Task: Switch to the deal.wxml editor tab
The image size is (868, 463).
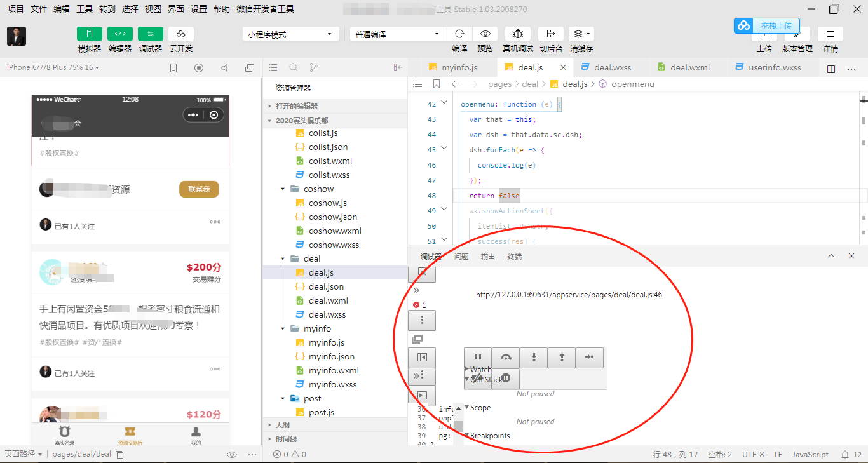Action: click(689, 67)
